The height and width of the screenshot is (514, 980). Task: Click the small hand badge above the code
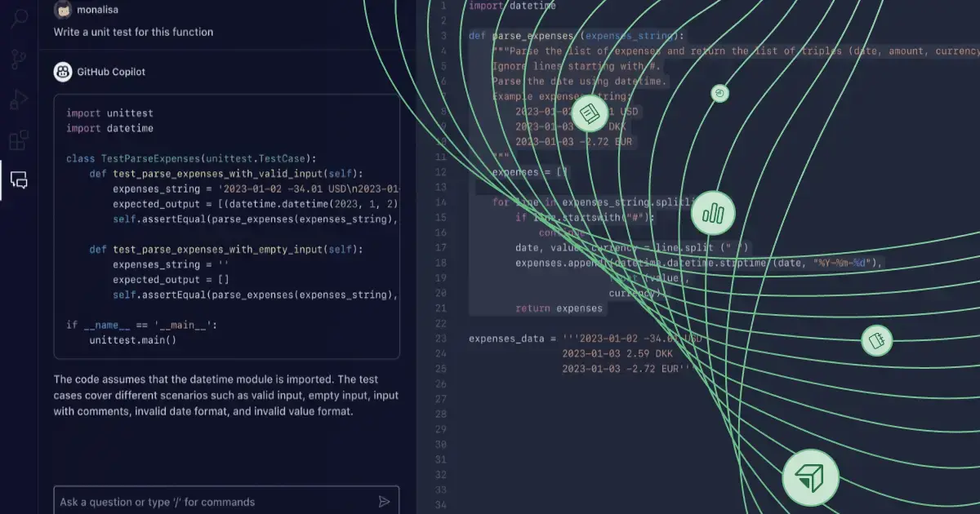click(x=719, y=93)
